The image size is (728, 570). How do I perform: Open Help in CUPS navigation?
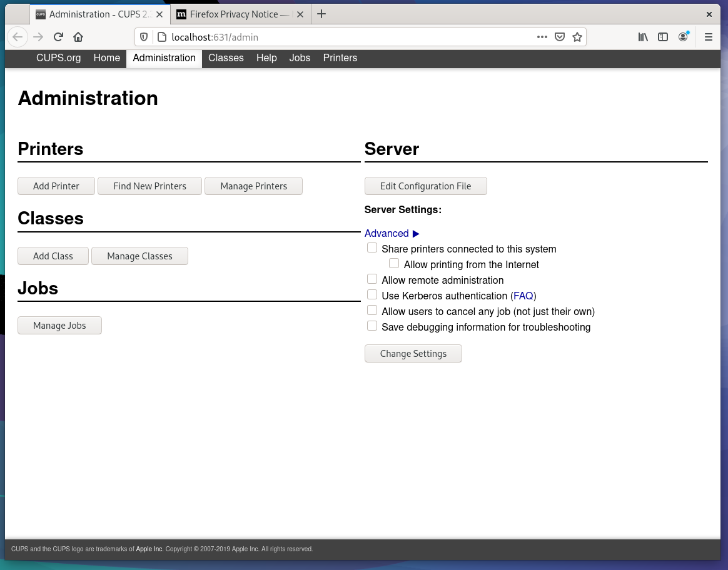click(266, 58)
